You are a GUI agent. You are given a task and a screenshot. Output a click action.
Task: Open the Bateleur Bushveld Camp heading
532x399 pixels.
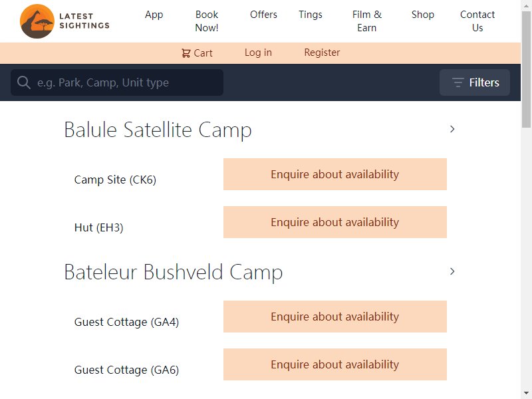(x=174, y=272)
